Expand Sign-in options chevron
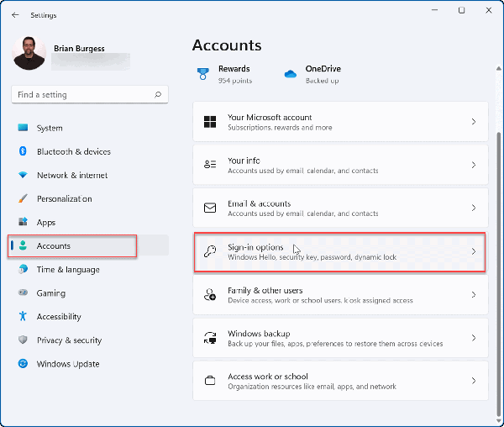The image size is (504, 427). pyautogui.click(x=474, y=251)
